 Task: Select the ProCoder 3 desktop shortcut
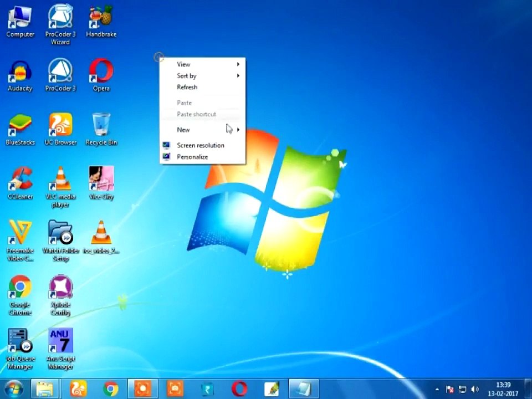tap(60, 75)
